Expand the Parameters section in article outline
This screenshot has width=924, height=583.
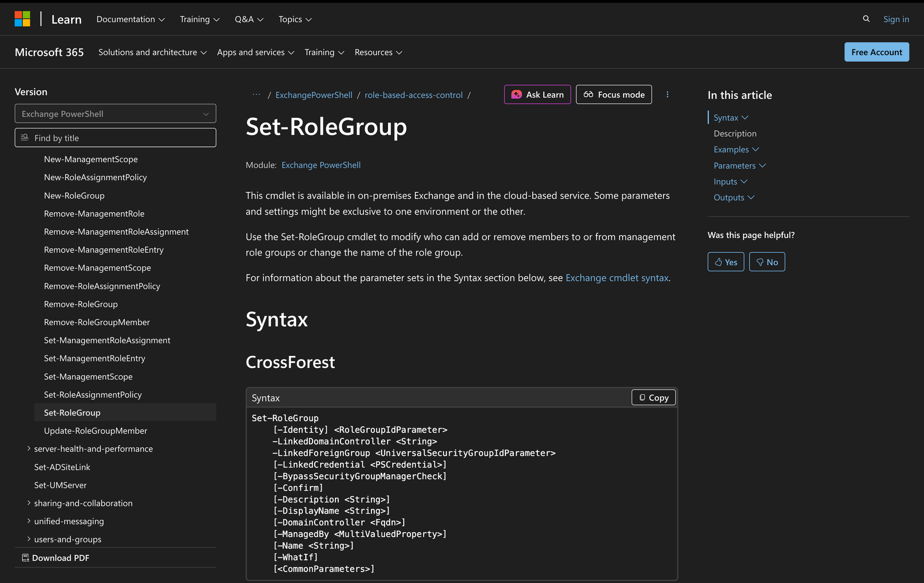click(739, 165)
